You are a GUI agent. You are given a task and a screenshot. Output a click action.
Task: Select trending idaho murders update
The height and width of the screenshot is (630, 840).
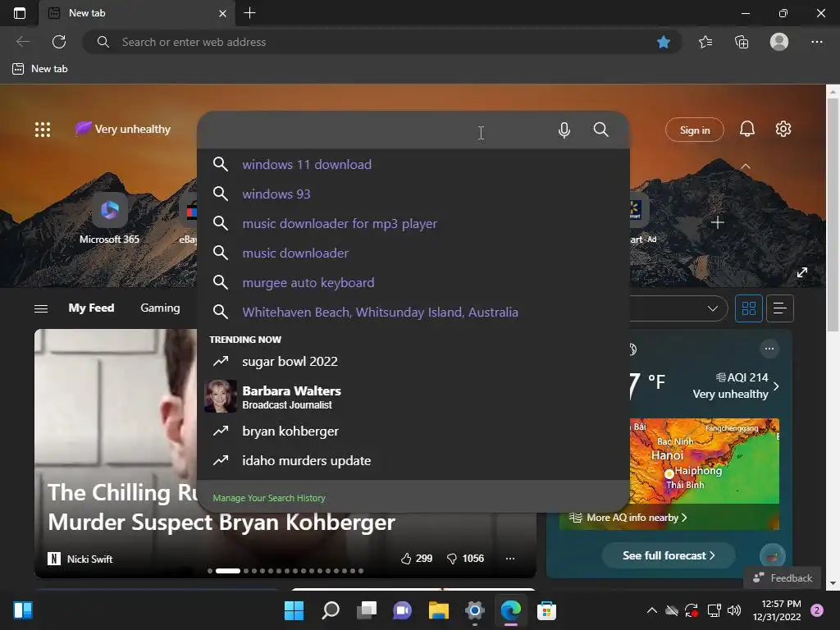pyautogui.click(x=413, y=461)
